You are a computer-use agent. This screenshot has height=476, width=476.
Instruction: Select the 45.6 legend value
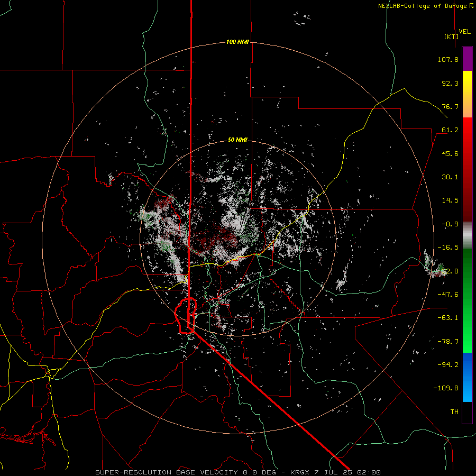[450, 153]
